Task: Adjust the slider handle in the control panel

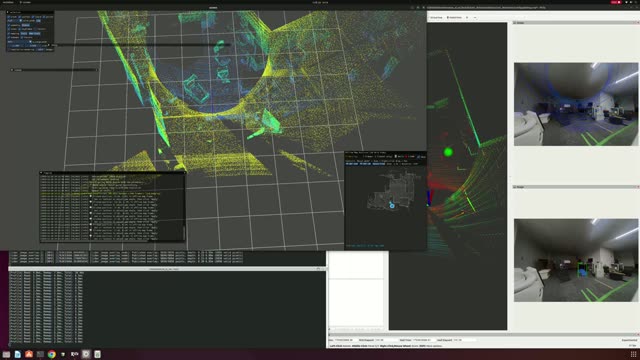Action: click(30, 42)
